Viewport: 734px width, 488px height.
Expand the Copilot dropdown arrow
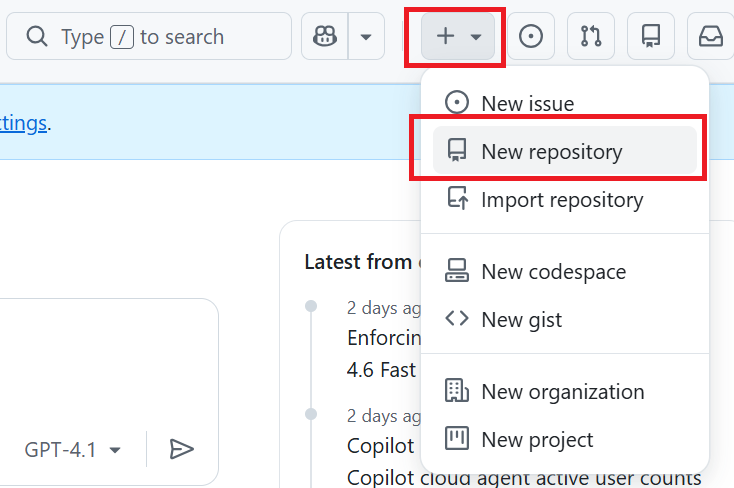click(366, 37)
